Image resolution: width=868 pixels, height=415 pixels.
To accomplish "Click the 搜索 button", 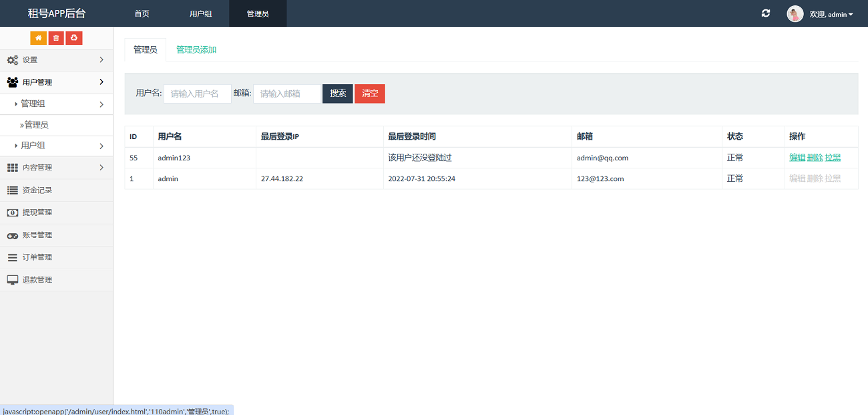I will point(338,94).
